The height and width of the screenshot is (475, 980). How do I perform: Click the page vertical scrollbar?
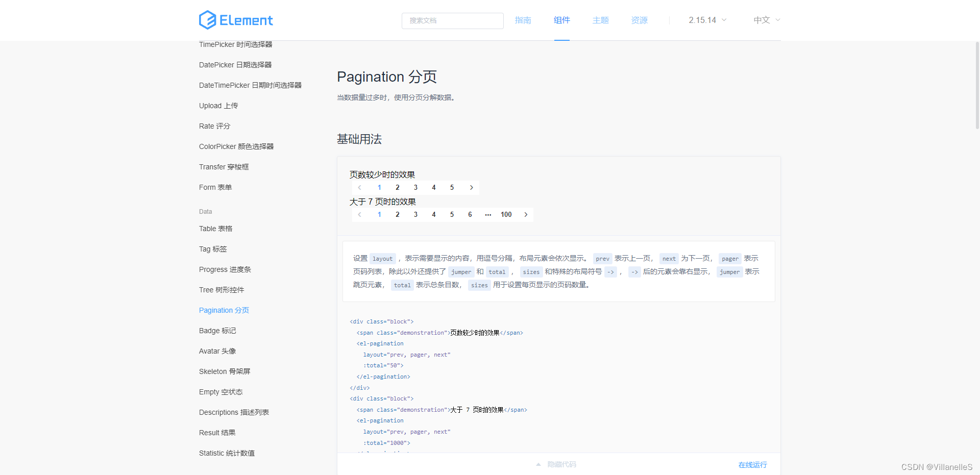(977, 85)
